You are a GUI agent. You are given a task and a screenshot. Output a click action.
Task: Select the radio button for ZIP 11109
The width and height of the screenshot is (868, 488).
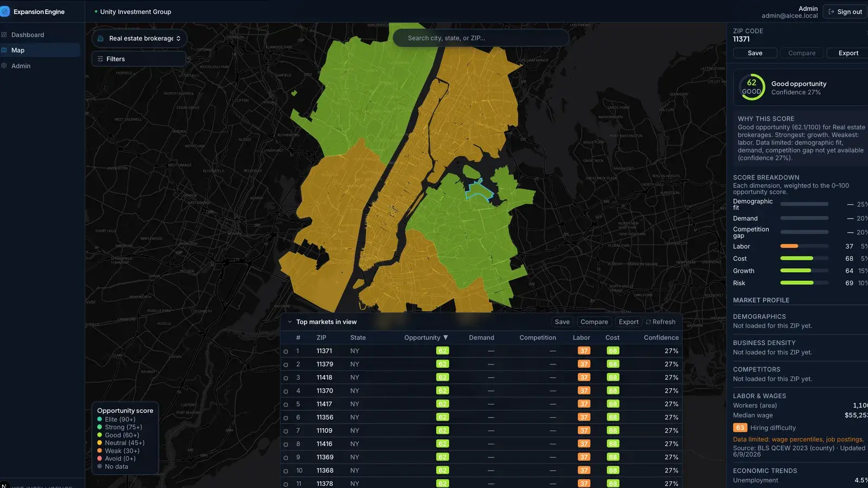coord(286,431)
